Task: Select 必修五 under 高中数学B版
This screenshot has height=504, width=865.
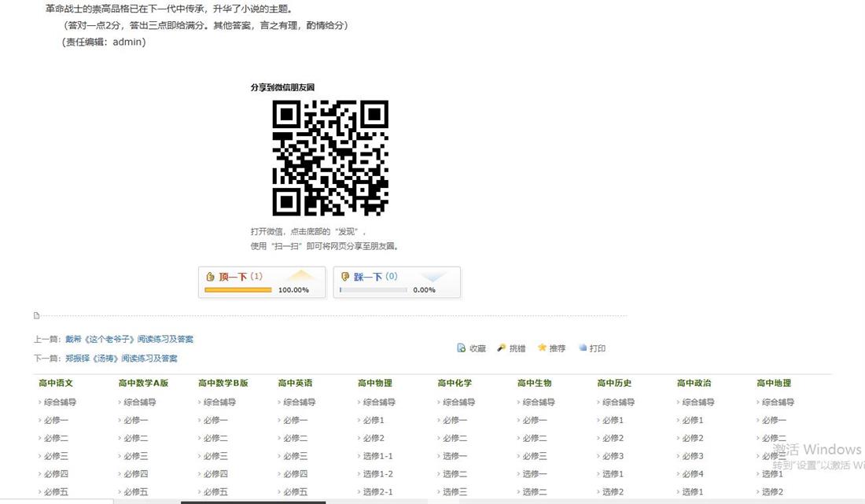Action: 215,492
